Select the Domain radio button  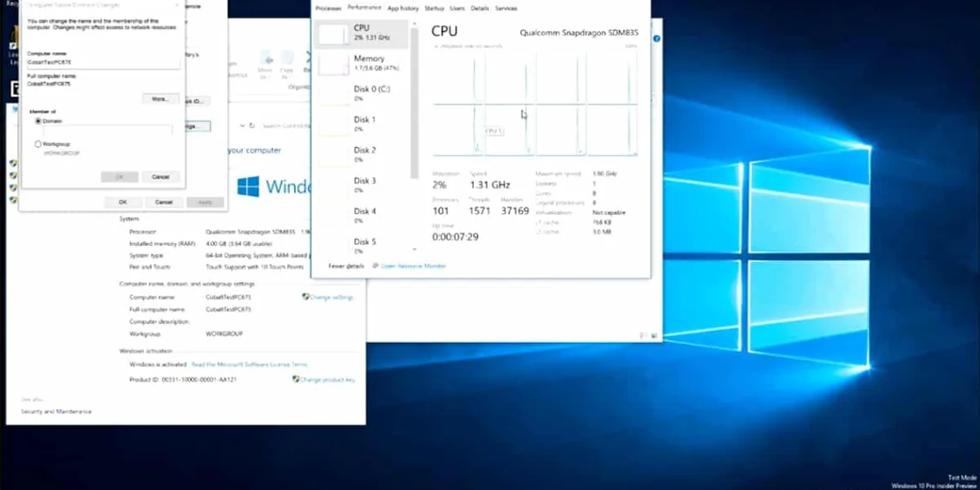pyautogui.click(x=39, y=121)
